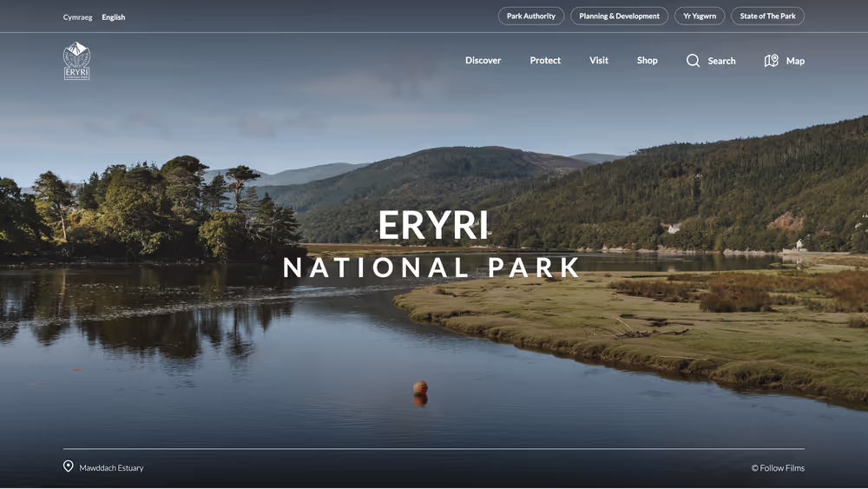The image size is (868, 489).
Task: Click the map pin icon in navigation
Action: [x=771, y=60]
